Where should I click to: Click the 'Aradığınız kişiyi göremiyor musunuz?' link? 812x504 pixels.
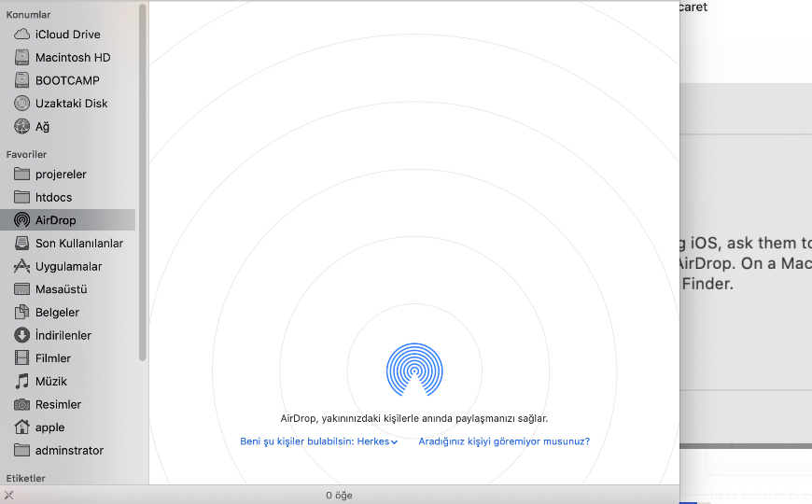504,441
